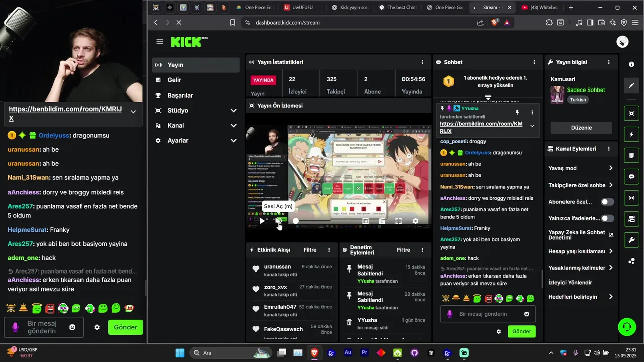This screenshot has height=362, width=644.
Task: Toggle the moderation notes widget icon
Action: 631,156
